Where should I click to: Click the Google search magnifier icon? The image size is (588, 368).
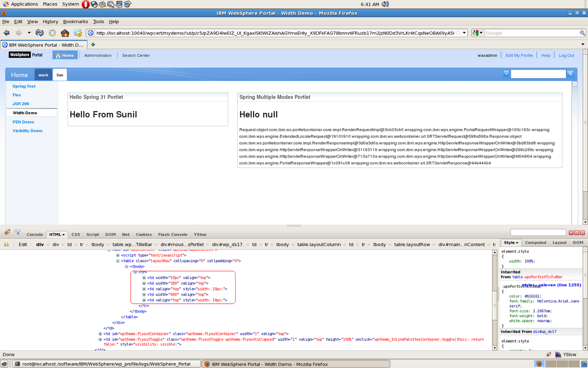click(582, 33)
